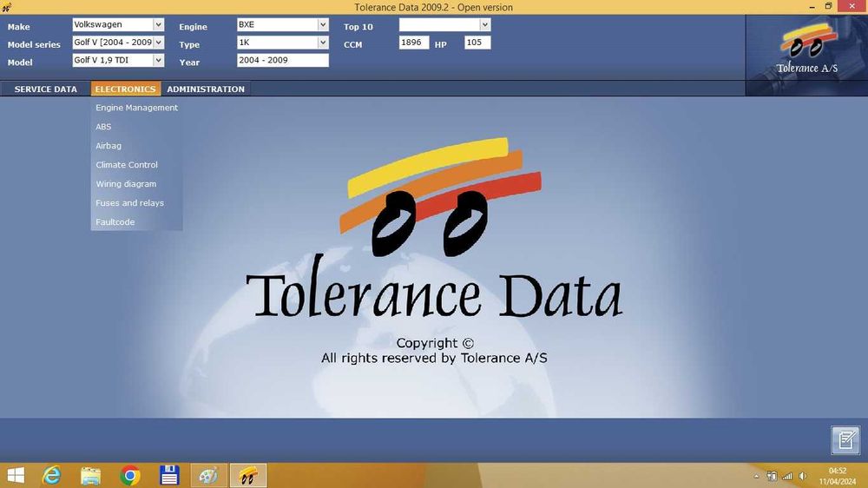
Task: Click the Safely Remove Hardware tray icon
Action: point(772,476)
